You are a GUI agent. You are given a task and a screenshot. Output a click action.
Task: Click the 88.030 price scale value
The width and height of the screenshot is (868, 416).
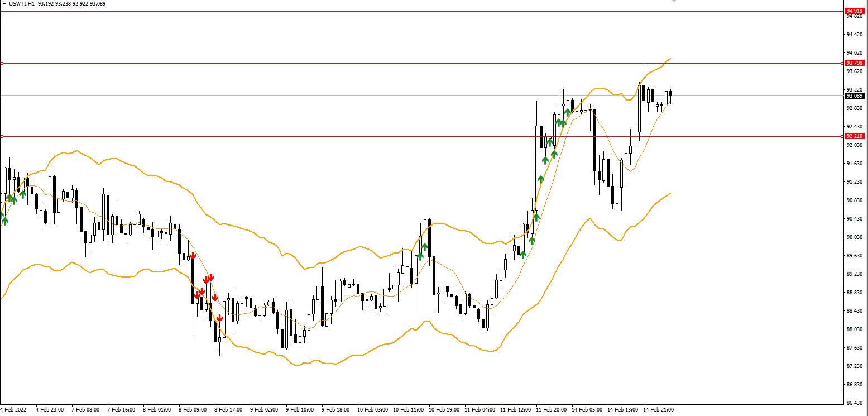[x=856, y=329]
